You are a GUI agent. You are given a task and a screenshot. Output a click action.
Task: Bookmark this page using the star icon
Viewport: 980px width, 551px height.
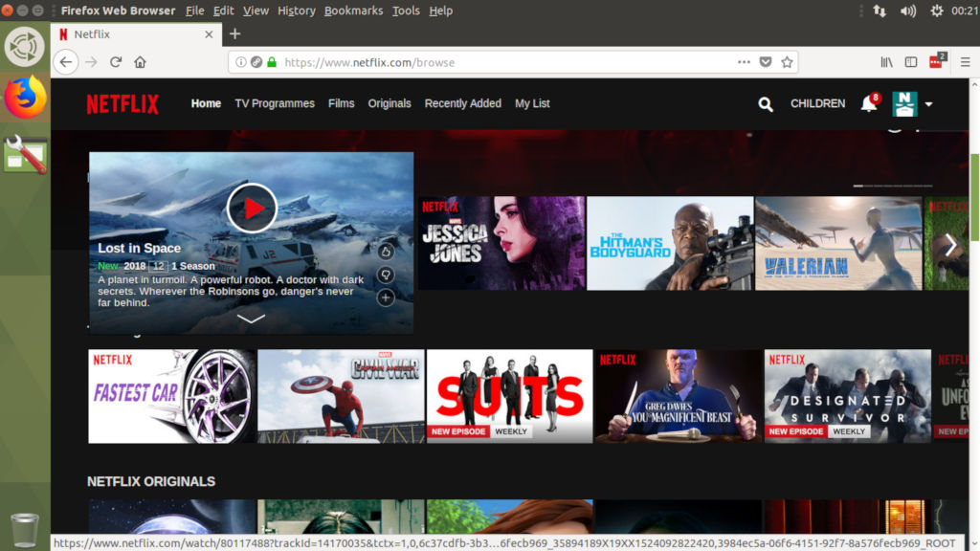point(787,60)
